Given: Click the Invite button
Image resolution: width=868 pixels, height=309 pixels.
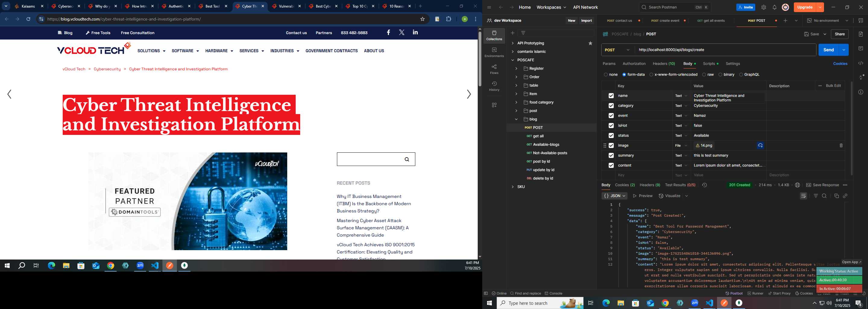Looking at the screenshot, I should coord(745,7).
